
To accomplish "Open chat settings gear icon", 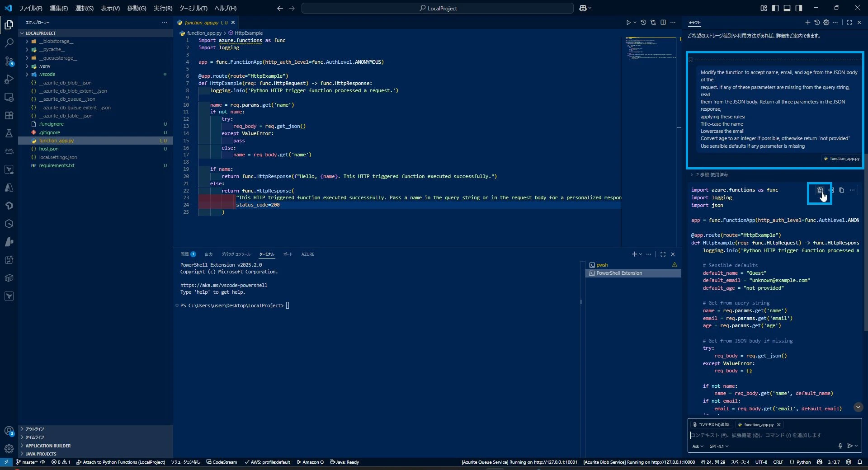I will (x=826, y=22).
